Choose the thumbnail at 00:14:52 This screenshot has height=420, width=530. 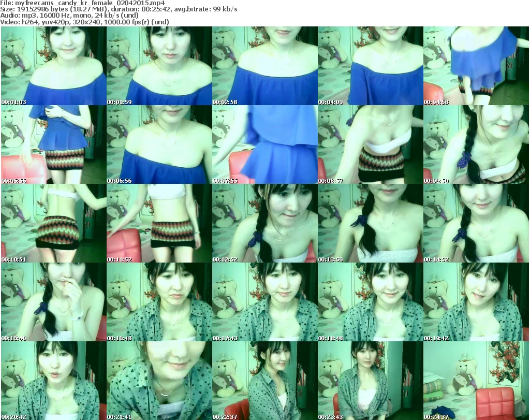coord(476,224)
